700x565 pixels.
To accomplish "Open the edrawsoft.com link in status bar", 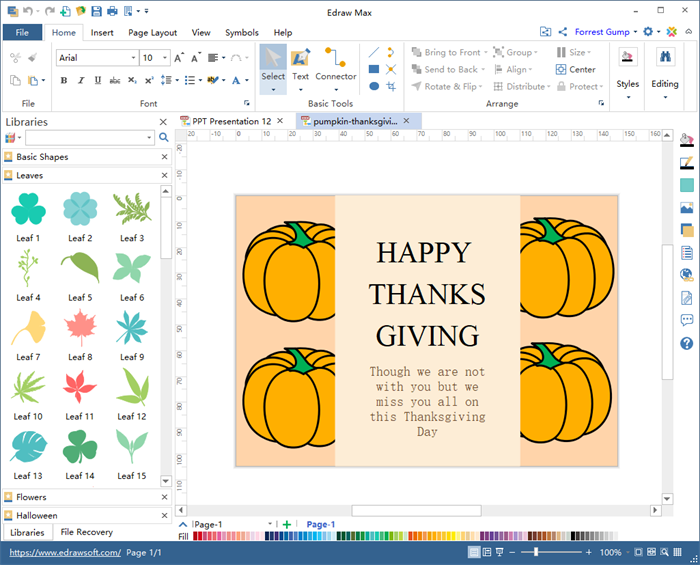I will click(65, 552).
